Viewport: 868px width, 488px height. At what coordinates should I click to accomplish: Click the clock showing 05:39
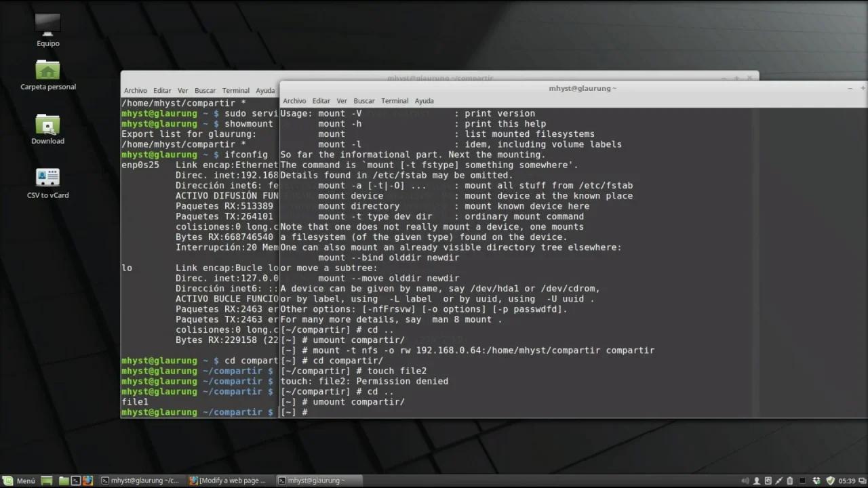pyautogui.click(x=847, y=481)
